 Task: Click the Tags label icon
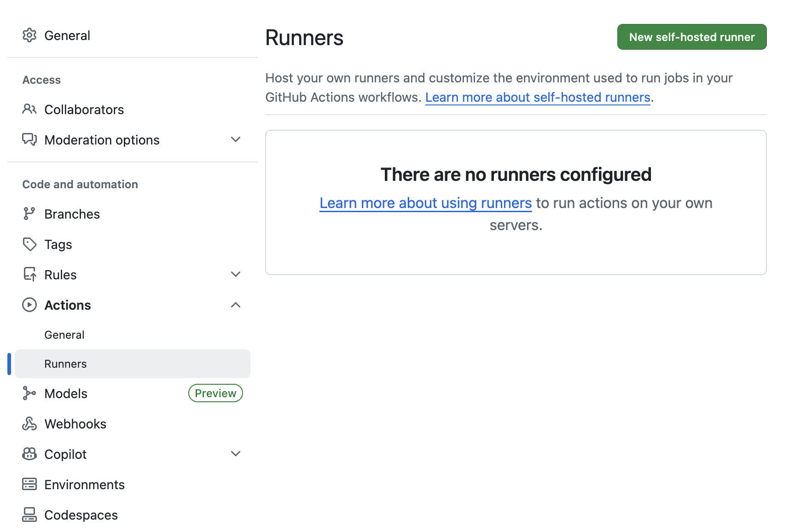coord(29,244)
